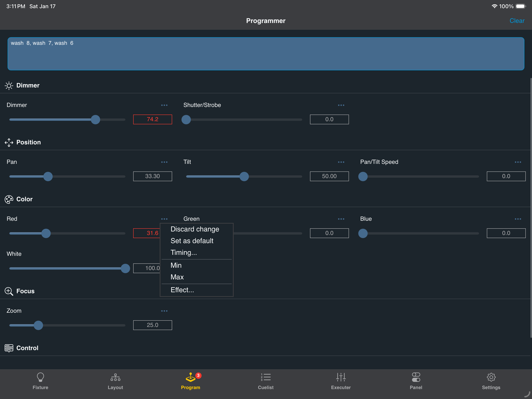This screenshot has height=399, width=532.
Task: Open the Settings tab
Action: [x=491, y=381]
